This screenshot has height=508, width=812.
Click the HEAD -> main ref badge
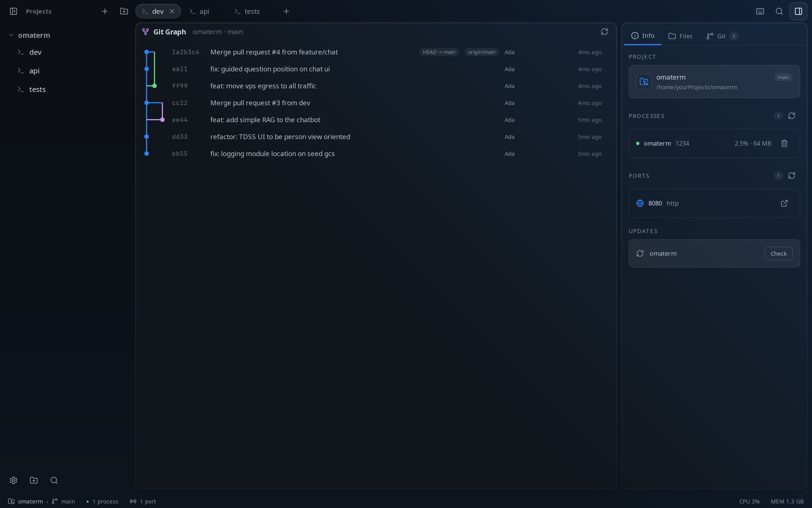[439, 52]
